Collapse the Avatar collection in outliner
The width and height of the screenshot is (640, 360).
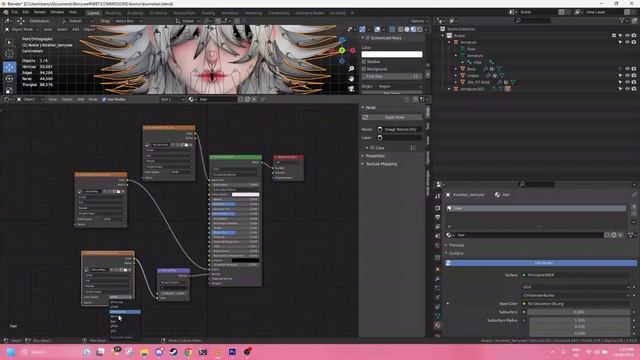click(443, 36)
